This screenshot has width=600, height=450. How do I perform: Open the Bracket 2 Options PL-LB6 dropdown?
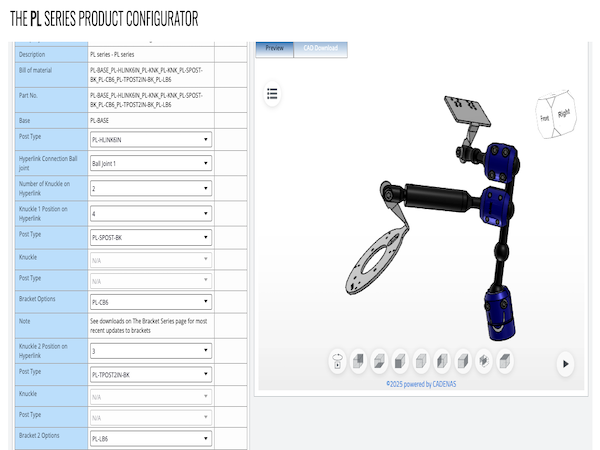(151, 439)
